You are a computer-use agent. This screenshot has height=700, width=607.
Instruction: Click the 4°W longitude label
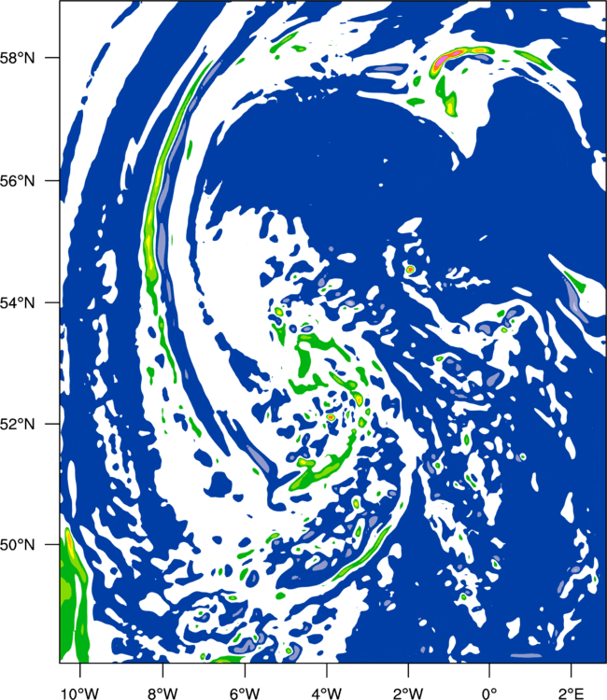click(x=327, y=693)
